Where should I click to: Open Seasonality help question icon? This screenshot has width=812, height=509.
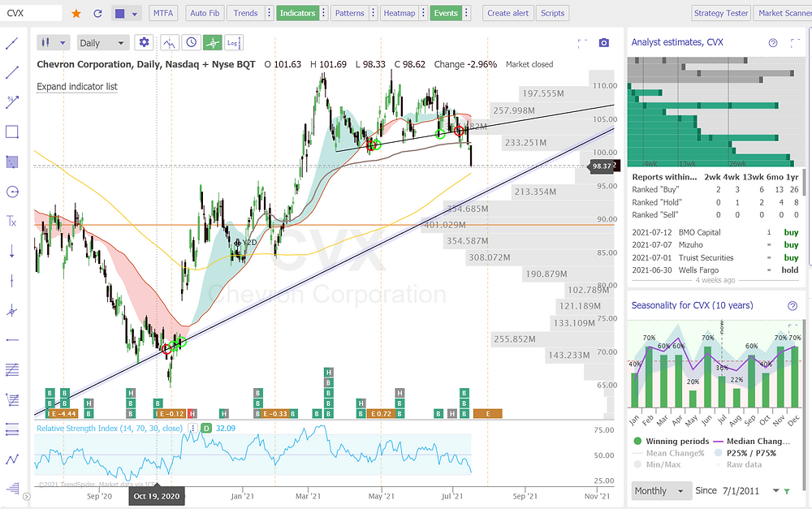point(793,305)
